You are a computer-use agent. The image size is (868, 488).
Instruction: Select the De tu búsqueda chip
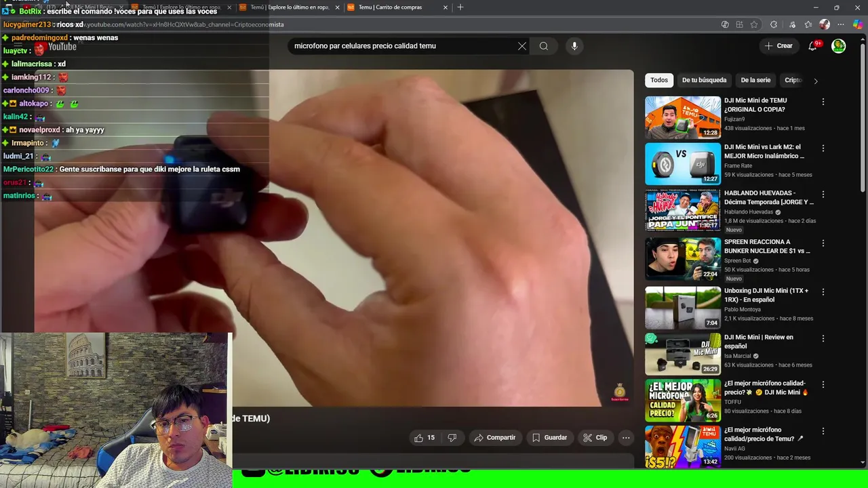point(704,80)
